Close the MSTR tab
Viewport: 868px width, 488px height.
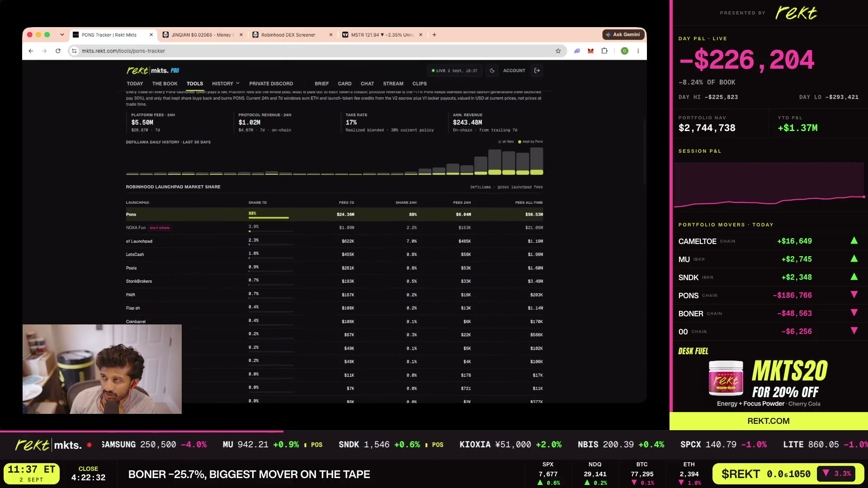click(421, 35)
